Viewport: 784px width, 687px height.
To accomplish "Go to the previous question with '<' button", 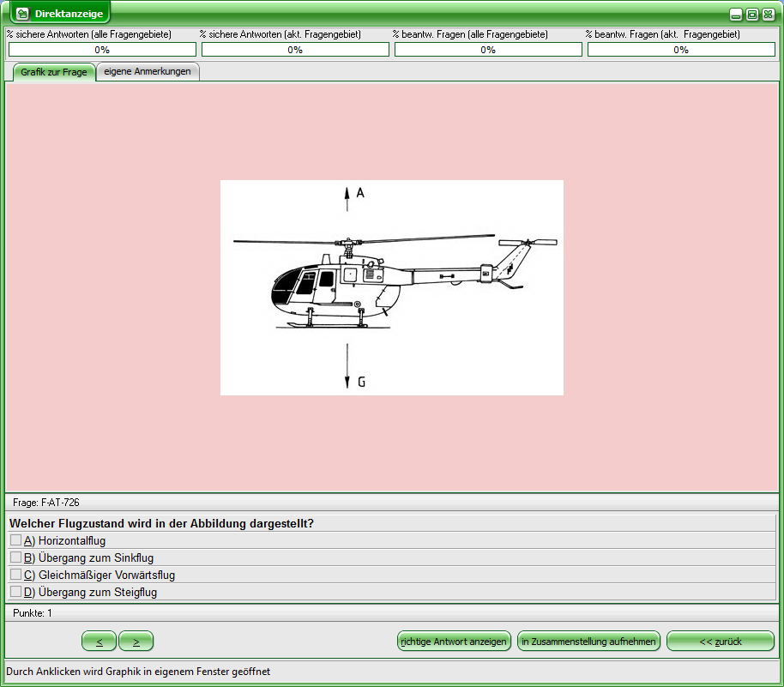I will point(99,641).
